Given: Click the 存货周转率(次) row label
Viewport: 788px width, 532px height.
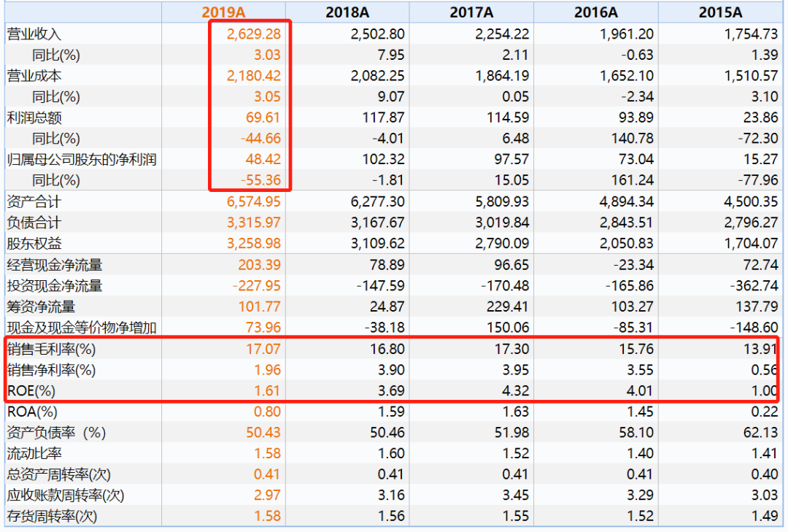Looking at the screenshot, I should click(52, 517).
